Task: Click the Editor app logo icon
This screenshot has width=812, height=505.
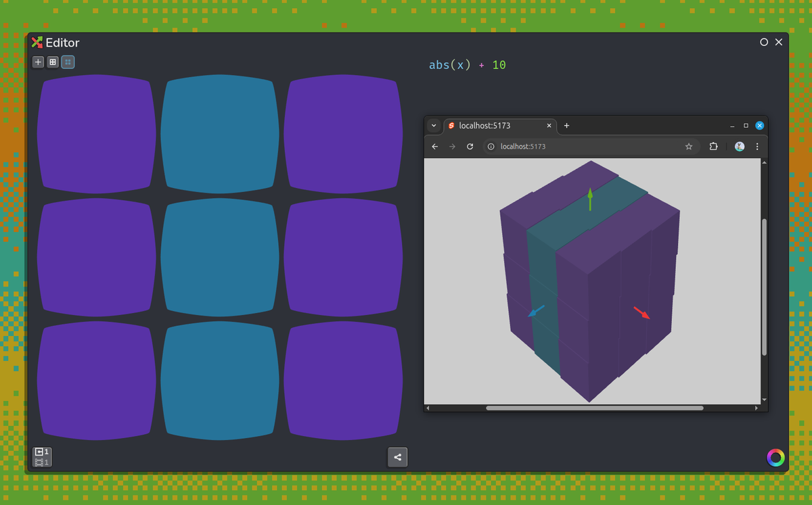Action: [37, 43]
